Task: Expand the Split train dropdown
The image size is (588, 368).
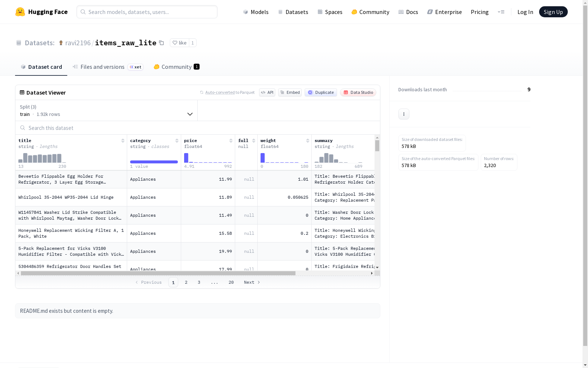Action: [107, 110]
